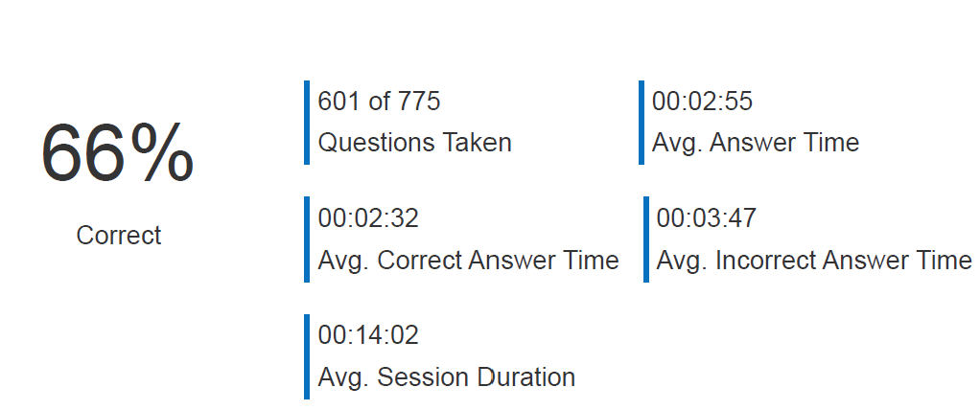Click the 00:02:55 time value

click(x=703, y=102)
